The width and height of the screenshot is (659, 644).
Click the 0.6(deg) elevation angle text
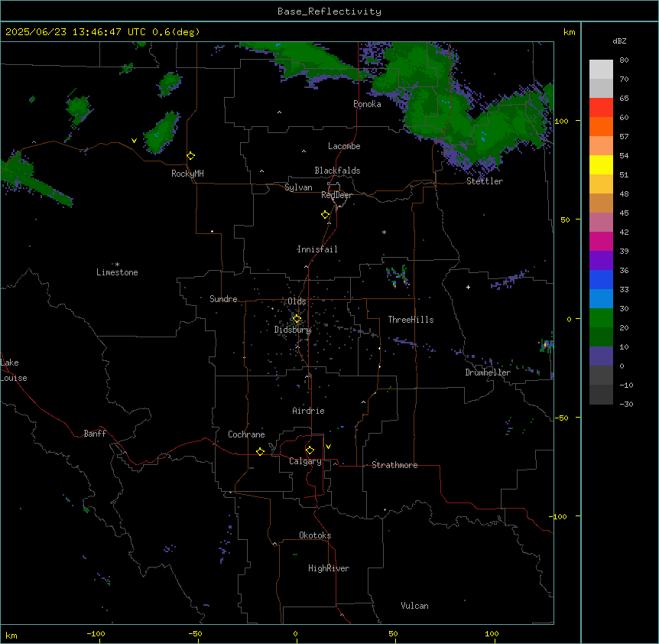coord(176,32)
